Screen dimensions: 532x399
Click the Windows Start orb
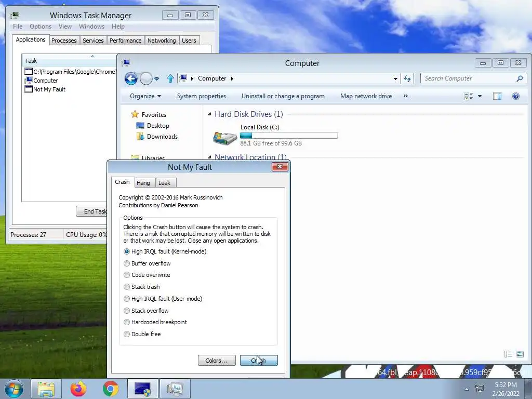tap(14, 389)
